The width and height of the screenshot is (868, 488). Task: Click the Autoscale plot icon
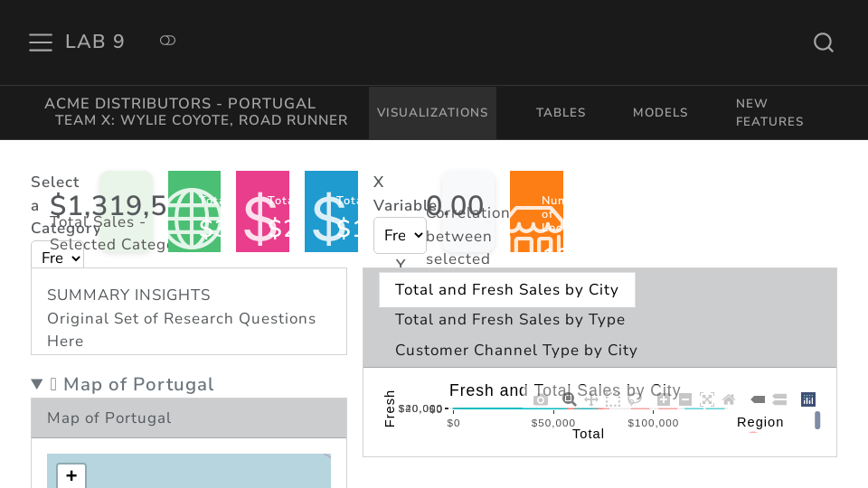707,399
